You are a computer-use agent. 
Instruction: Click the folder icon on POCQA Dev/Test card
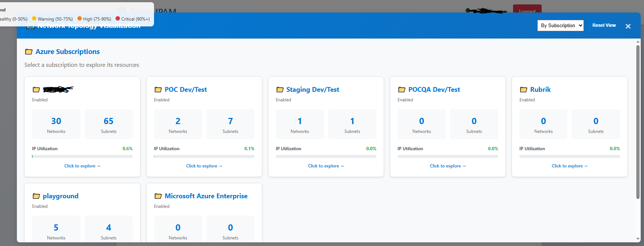pos(402,90)
